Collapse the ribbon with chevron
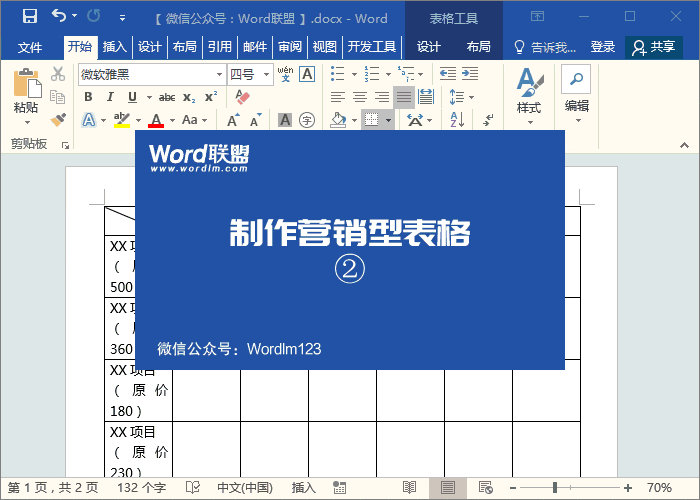This screenshot has height=500, width=700. 684,146
